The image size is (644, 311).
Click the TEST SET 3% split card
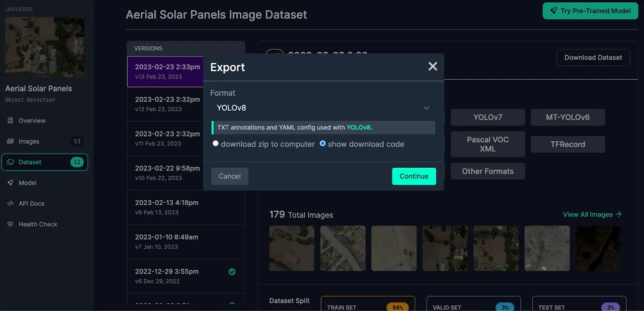(579, 304)
